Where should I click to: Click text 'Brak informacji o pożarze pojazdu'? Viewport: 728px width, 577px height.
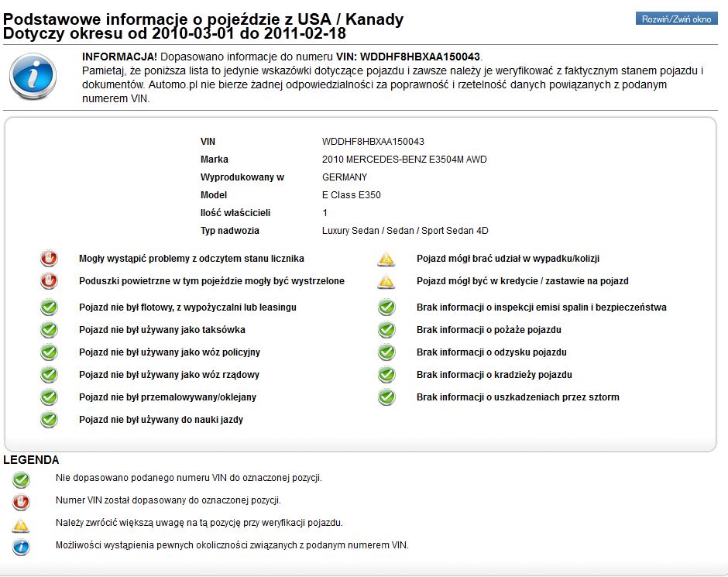pyautogui.click(x=489, y=330)
